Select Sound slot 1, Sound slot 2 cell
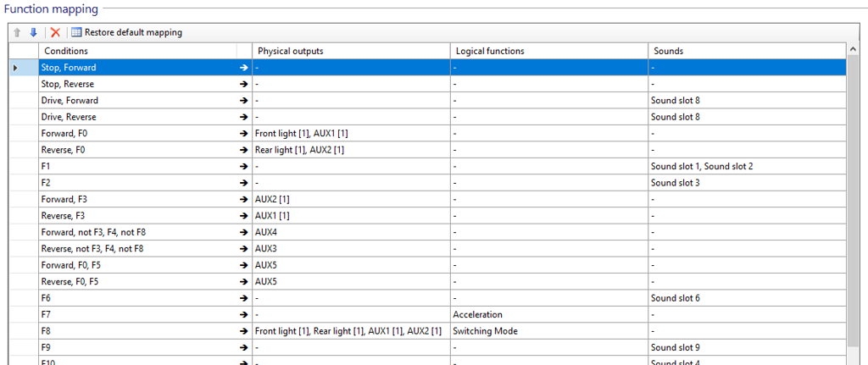The height and width of the screenshot is (365, 868). click(746, 167)
